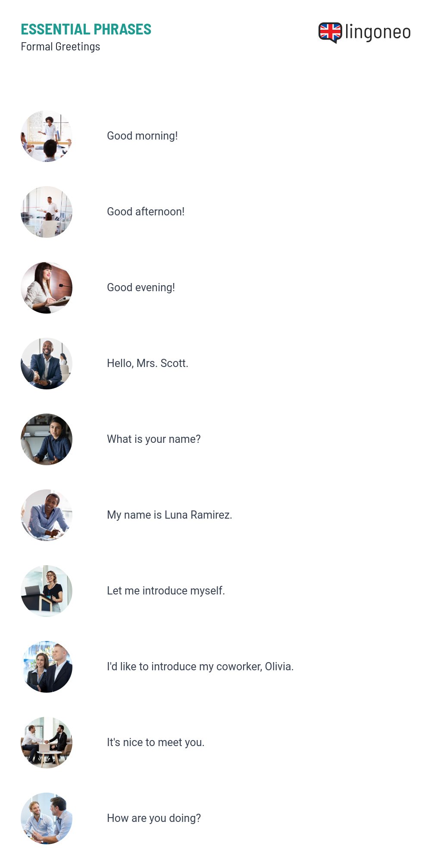Screen dimensions: 431x868
Task: Select the nice to meet you photo
Action: tap(47, 743)
